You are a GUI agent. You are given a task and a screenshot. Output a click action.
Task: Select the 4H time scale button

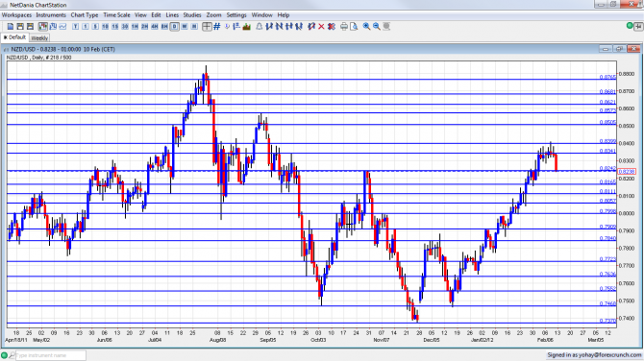point(155,26)
